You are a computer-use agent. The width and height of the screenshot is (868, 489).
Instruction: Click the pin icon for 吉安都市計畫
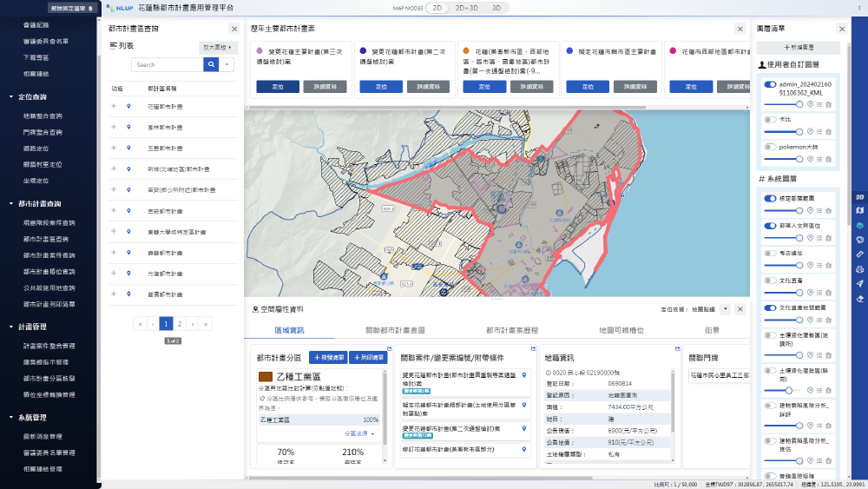128,211
